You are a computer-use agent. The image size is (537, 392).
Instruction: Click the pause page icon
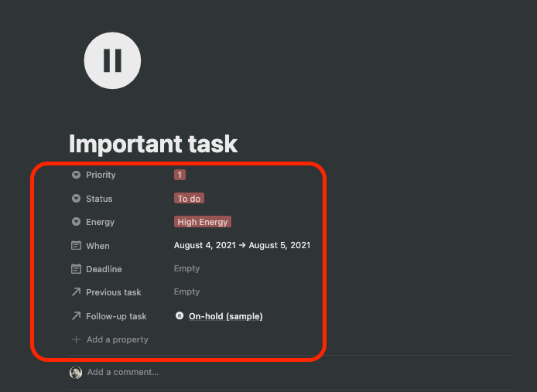(x=112, y=59)
